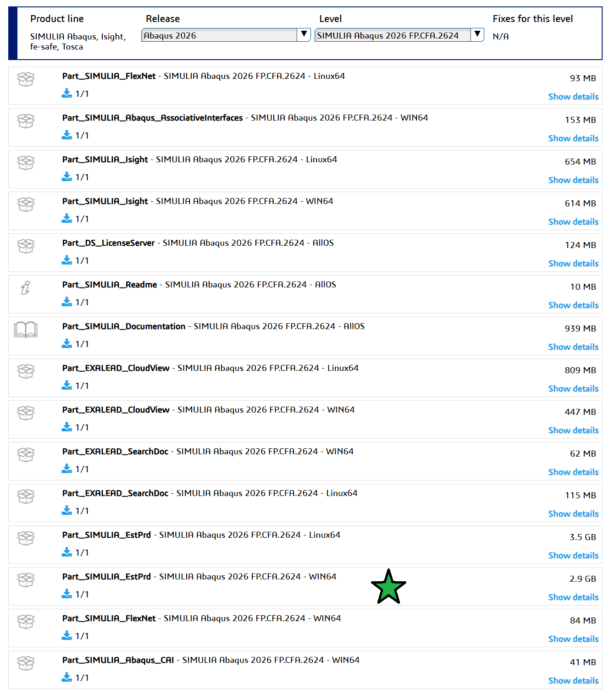The width and height of the screenshot is (609, 700).
Task: Open the Level dropdown showing FP.CFA.2624
Action: click(x=399, y=35)
